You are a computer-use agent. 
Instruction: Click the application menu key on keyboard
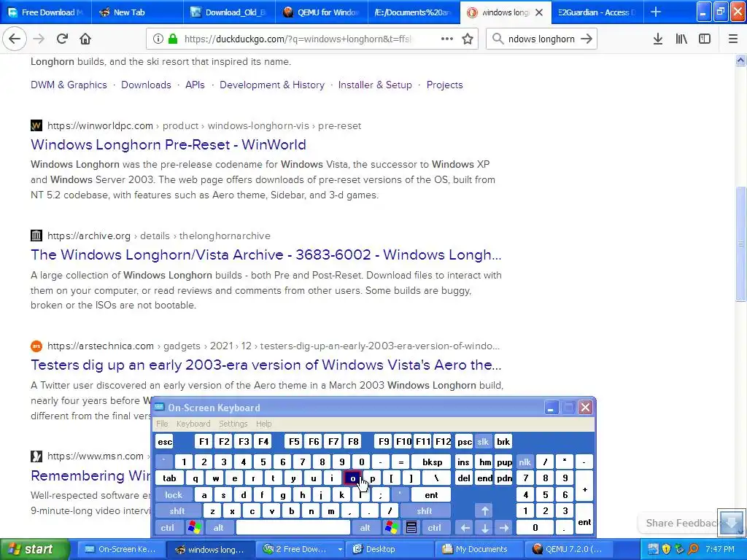[x=411, y=527]
